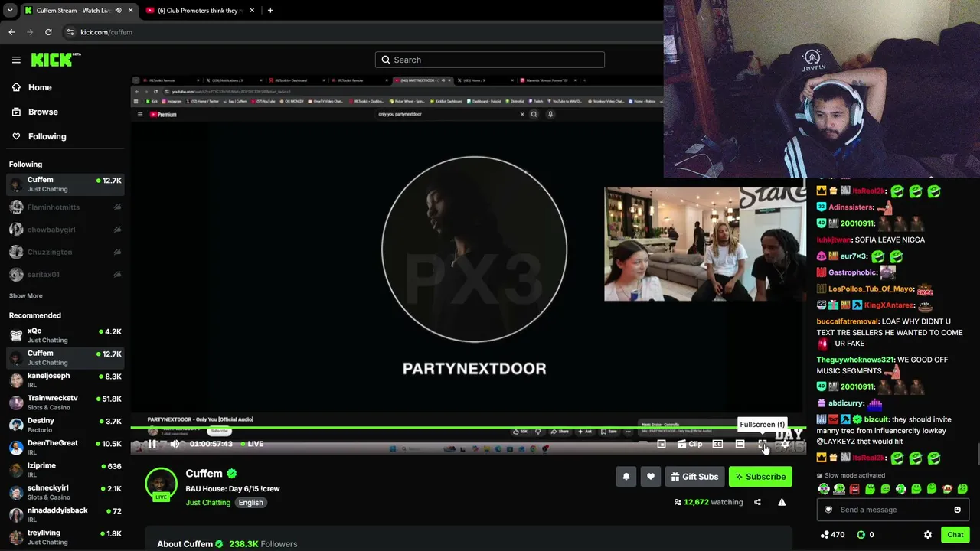The width and height of the screenshot is (980, 551).
Task: Open recommended channel Destiny
Action: pyautogui.click(x=65, y=425)
